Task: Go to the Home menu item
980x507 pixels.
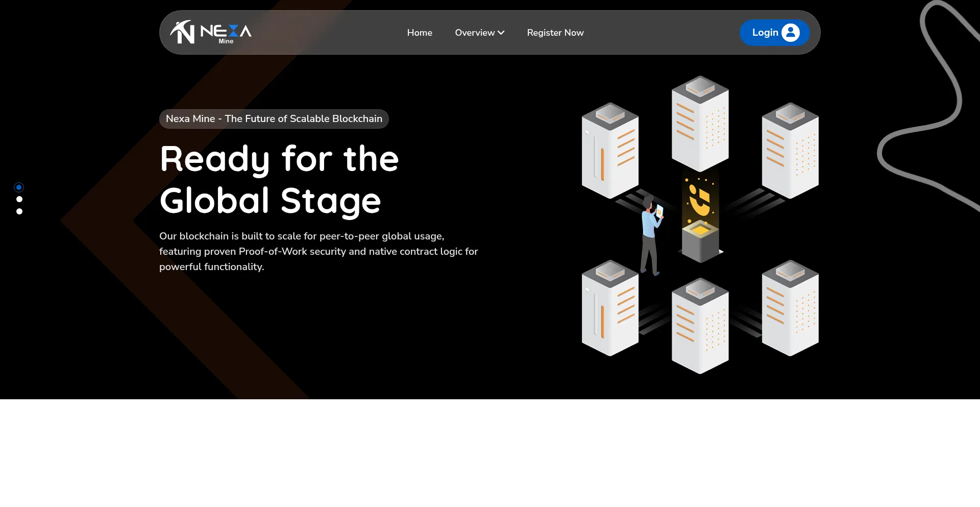Action: click(420, 33)
